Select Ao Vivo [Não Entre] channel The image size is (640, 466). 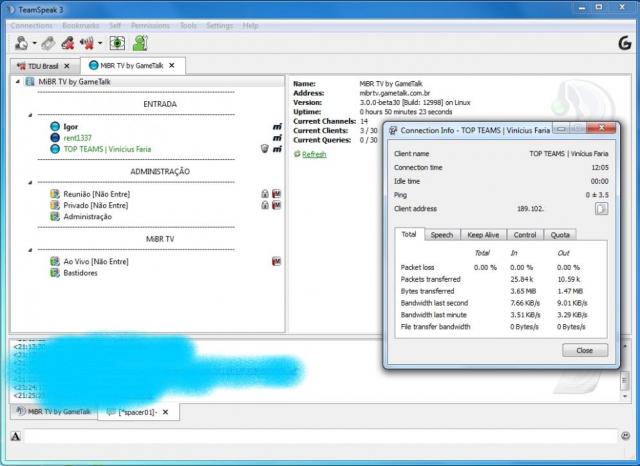point(96,262)
